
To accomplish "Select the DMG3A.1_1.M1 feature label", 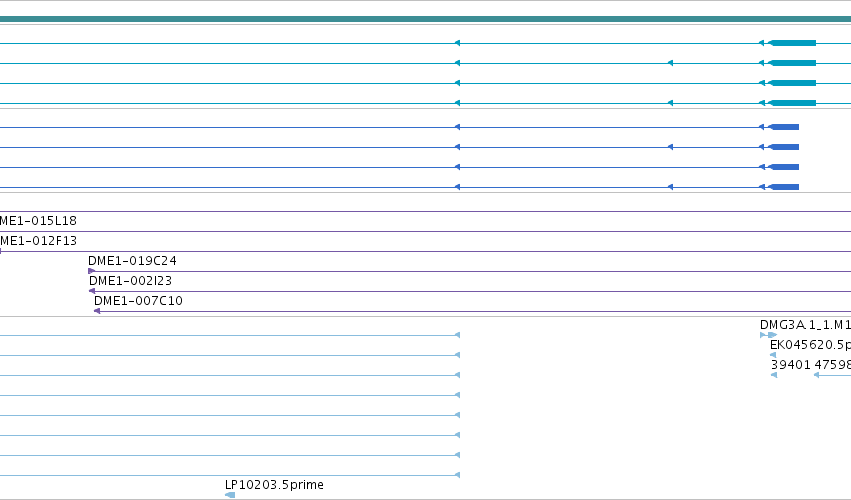I will coord(805,325).
